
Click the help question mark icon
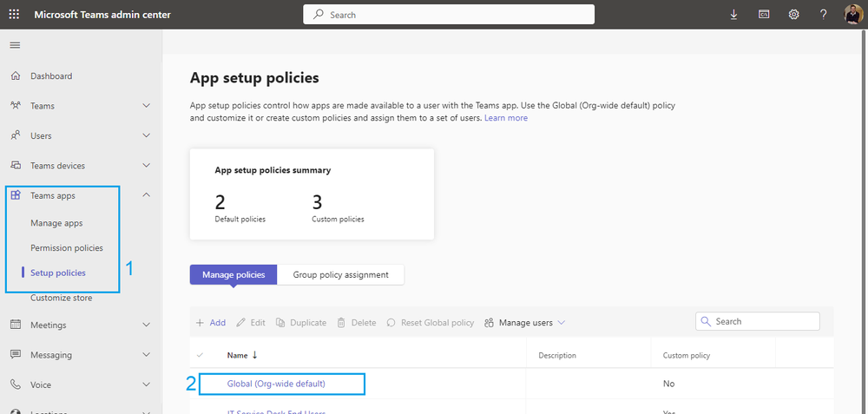point(823,15)
